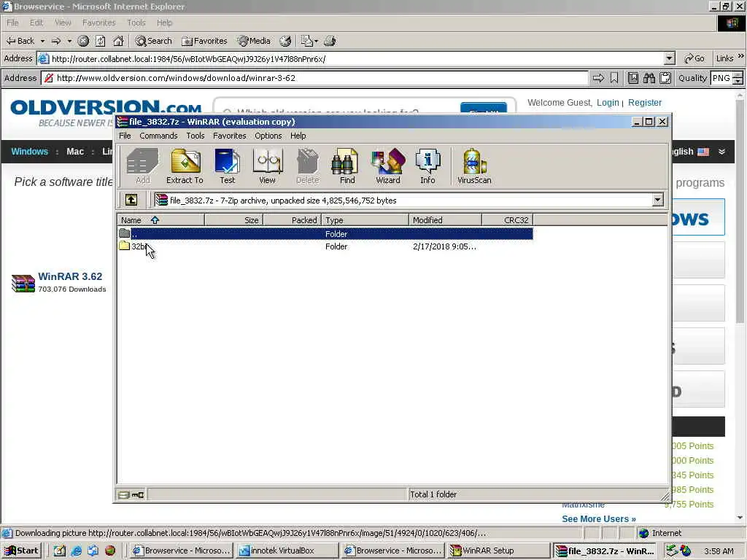
Task: Click the password key icon in status bar
Action: pos(138,495)
